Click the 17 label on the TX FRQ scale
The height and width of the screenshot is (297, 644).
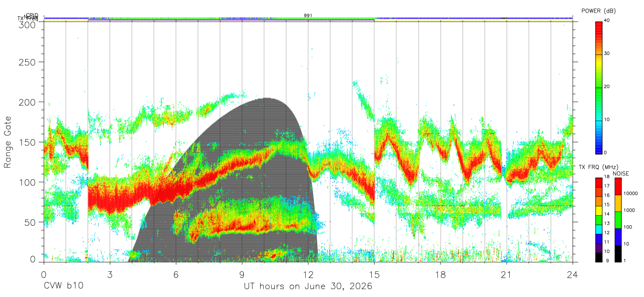607,186
